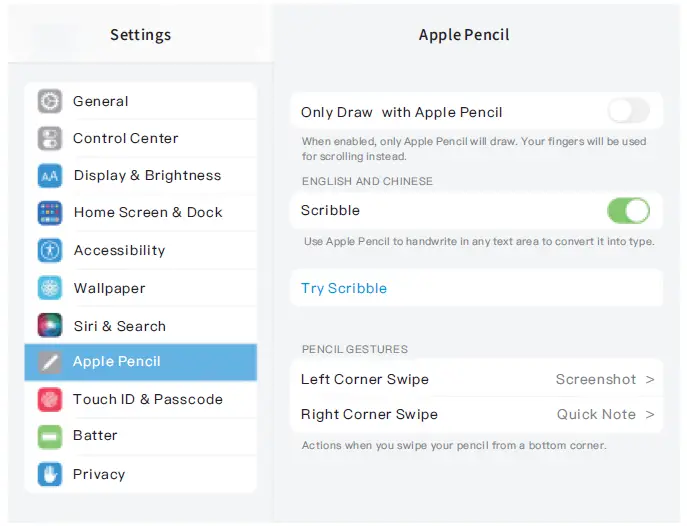
Task: Click the Touch ID fingerprint icon
Action: click(50, 399)
